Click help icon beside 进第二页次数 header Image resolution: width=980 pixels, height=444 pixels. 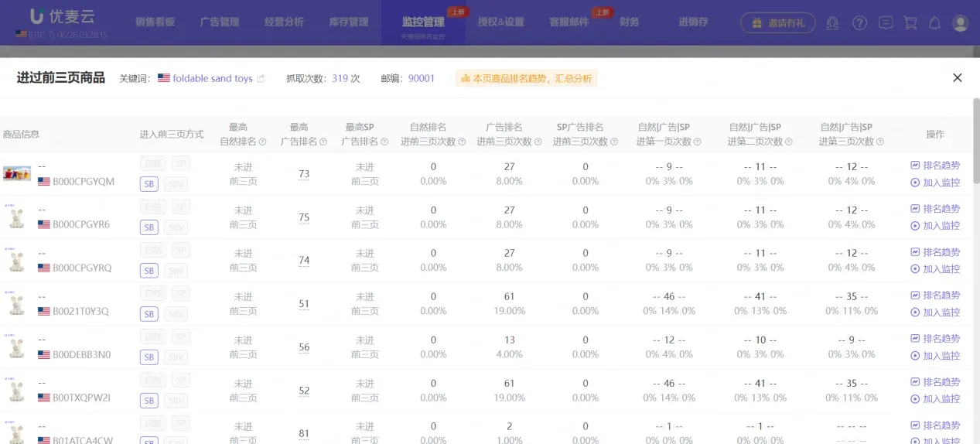click(788, 142)
